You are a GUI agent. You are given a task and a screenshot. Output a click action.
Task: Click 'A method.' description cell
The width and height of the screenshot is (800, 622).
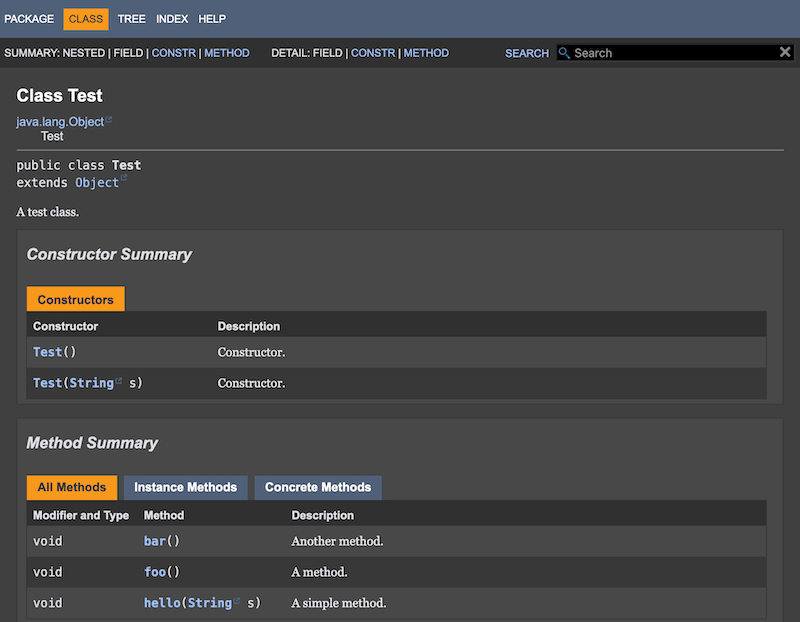[319, 572]
